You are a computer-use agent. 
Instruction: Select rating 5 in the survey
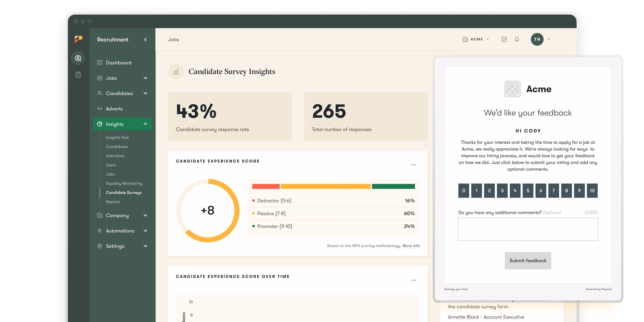pyautogui.click(x=528, y=191)
